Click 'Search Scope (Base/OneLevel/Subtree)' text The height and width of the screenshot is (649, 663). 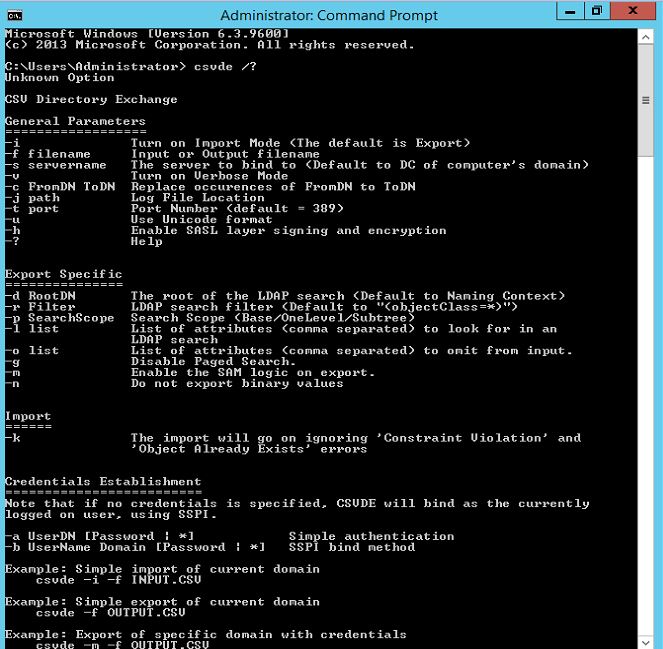[273, 318]
